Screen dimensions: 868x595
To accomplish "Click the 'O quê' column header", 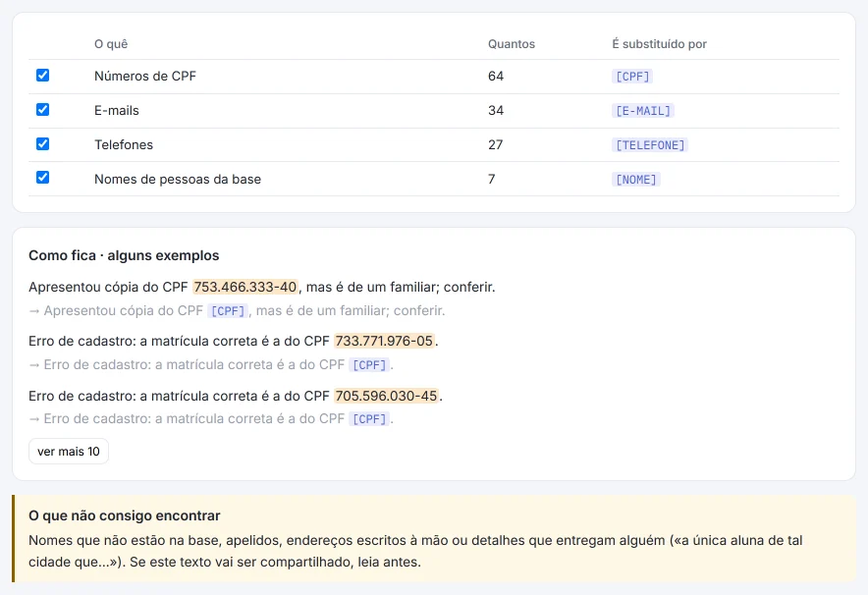I will point(111,44).
